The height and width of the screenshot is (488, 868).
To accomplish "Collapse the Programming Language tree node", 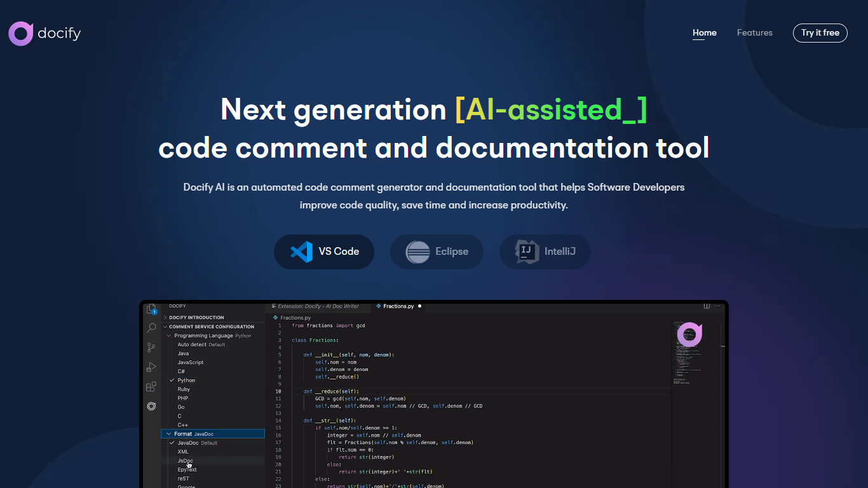I will tap(213, 335).
